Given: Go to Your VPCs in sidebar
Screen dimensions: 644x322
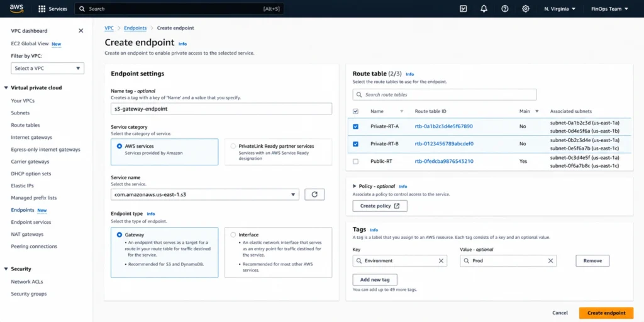Looking at the screenshot, I should pyautogui.click(x=23, y=101).
